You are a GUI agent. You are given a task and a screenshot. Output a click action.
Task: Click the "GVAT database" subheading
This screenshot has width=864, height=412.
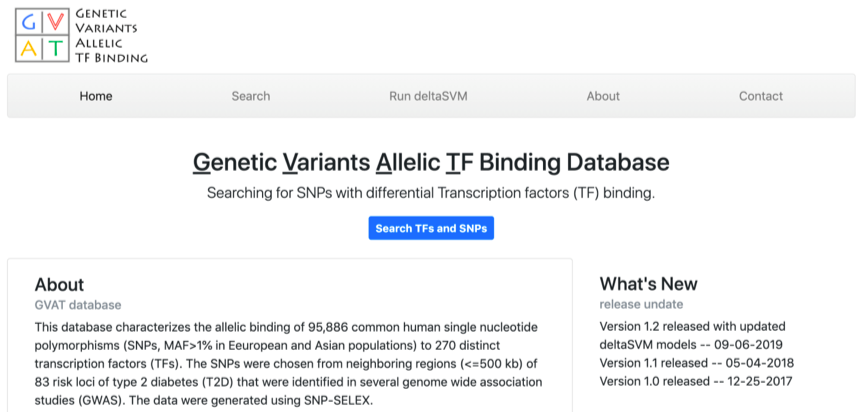pyautogui.click(x=78, y=304)
